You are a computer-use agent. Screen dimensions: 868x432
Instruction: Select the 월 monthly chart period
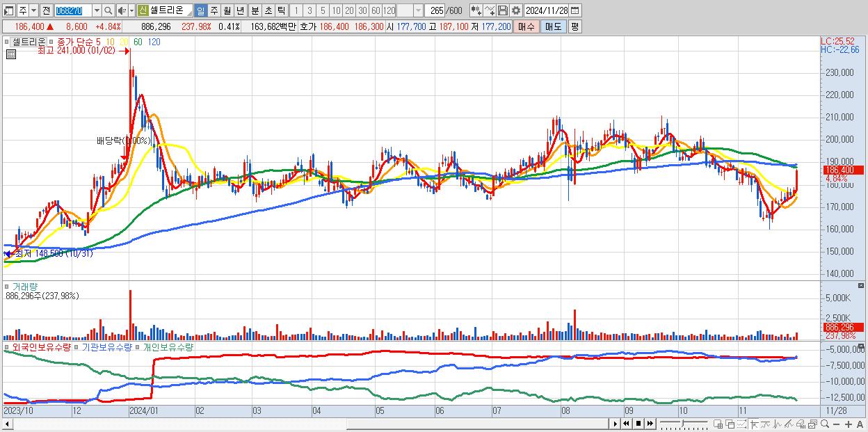tap(227, 11)
